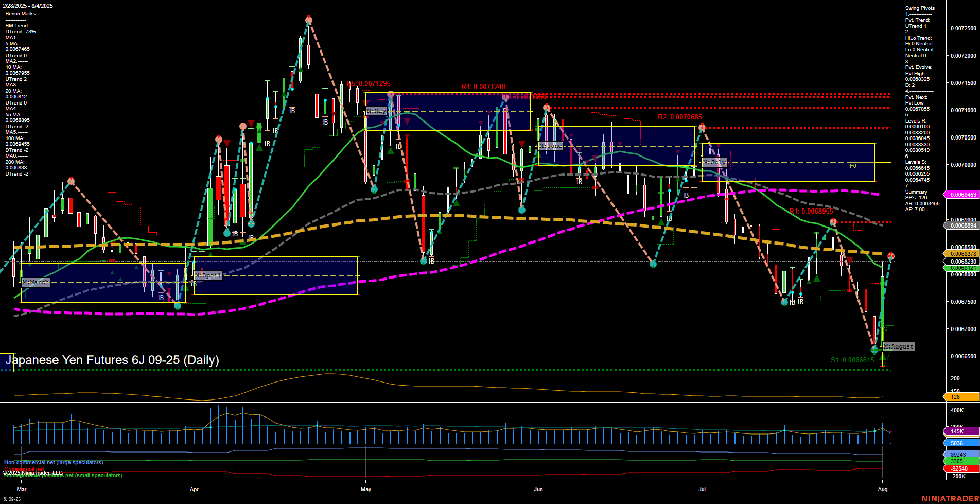
Task: Click the F0 label in the July box
Action: pos(853,166)
